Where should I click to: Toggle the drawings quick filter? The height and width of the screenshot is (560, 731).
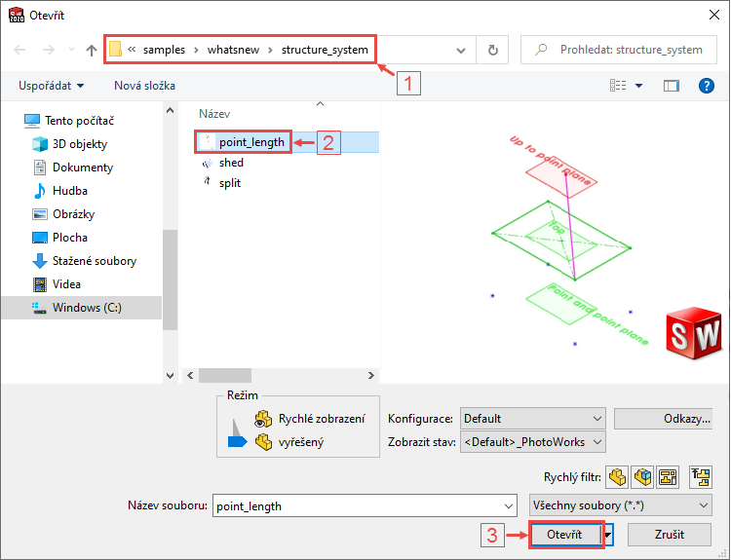coord(668,477)
